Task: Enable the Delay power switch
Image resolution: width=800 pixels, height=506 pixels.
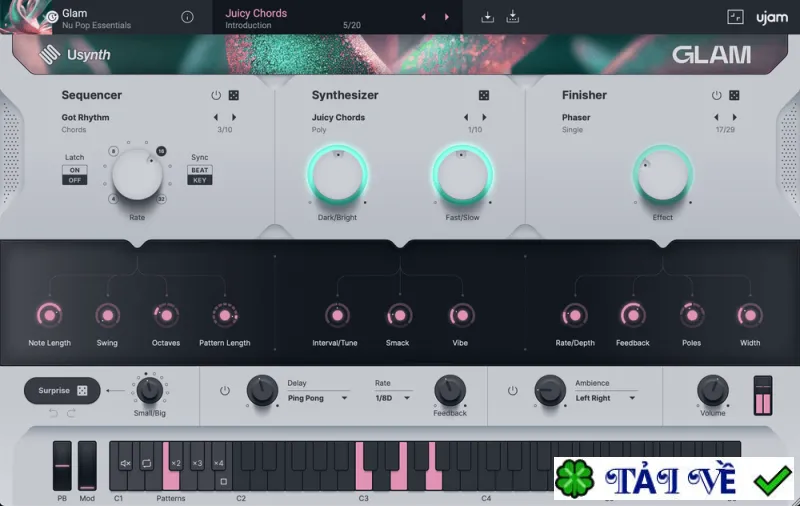Action: pos(224,391)
